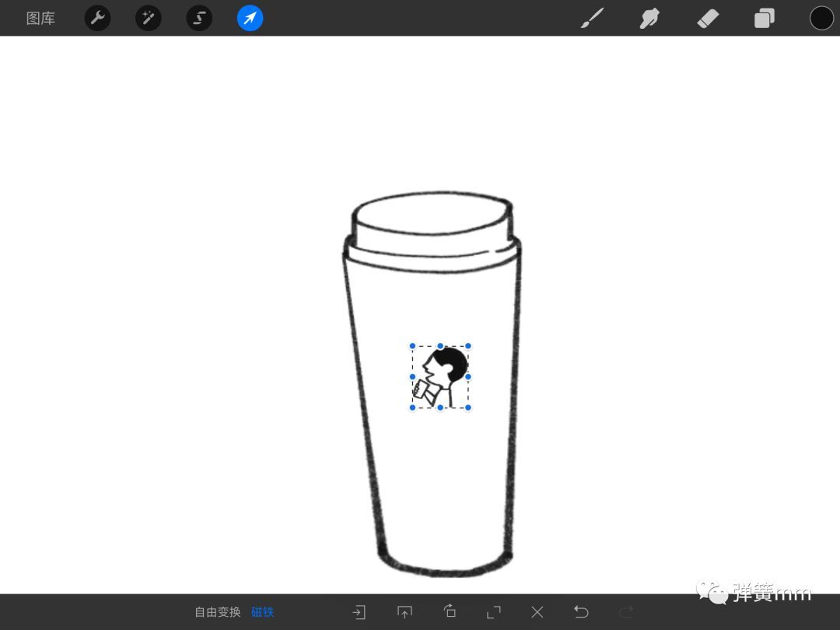Fit the selection to the screen
Screen dimensions: 840x630
click(494, 612)
